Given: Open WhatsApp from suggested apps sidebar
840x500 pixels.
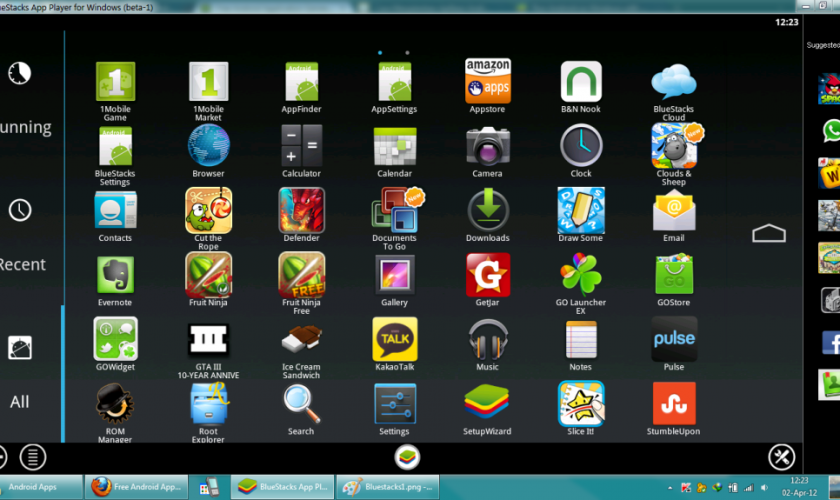Looking at the screenshot, I should pyautogui.click(x=829, y=131).
